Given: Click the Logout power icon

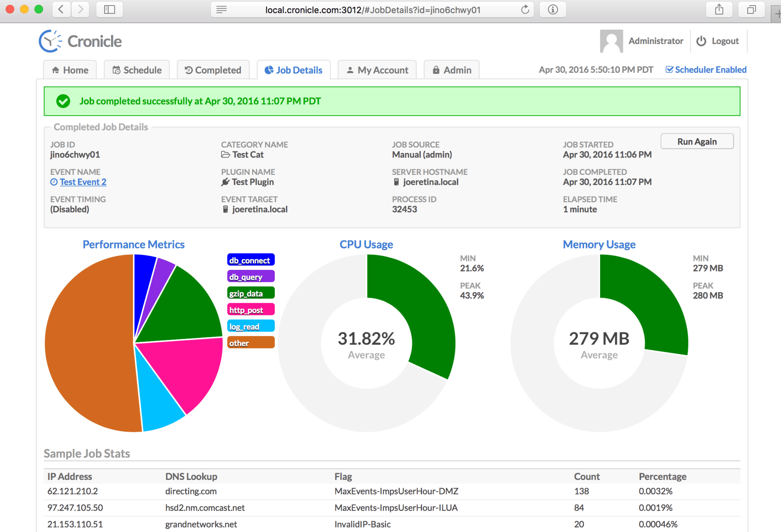Looking at the screenshot, I should click(701, 41).
